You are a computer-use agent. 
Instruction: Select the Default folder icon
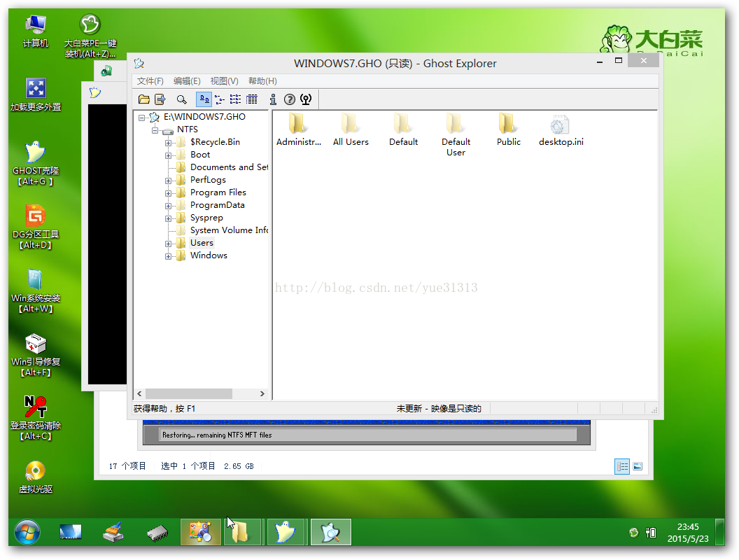point(403,130)
